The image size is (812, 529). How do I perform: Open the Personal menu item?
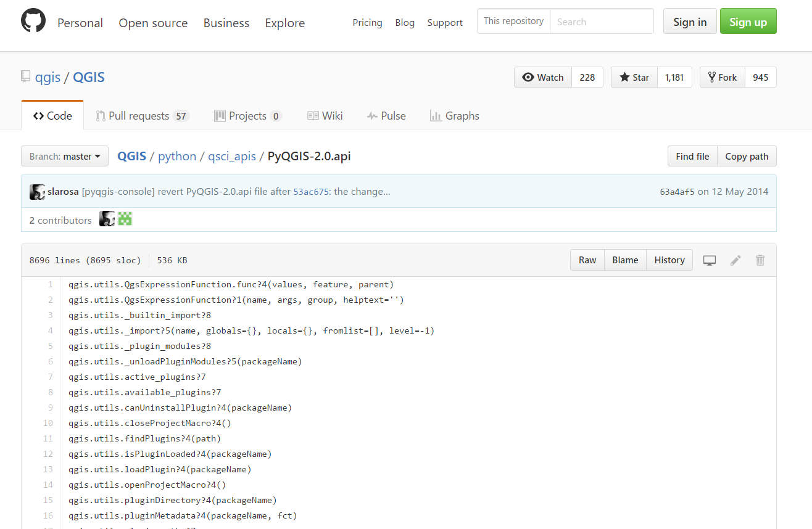coord(80,23)
